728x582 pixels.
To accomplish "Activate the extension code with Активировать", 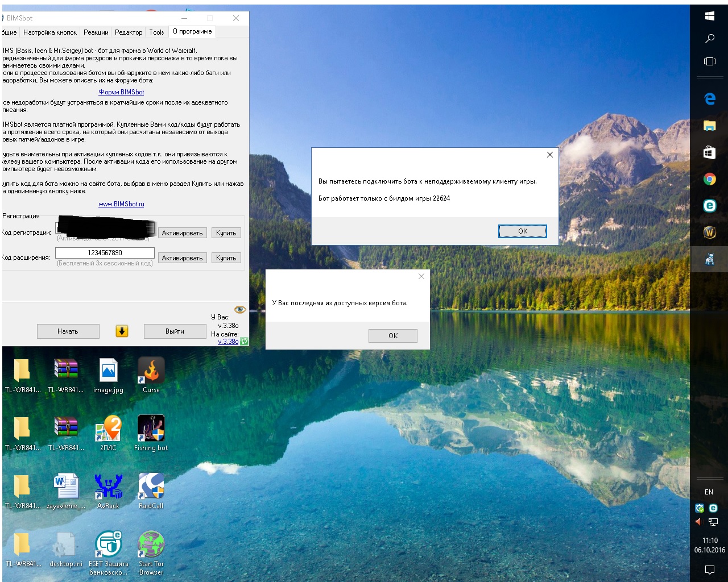I will click(x=182, y=258).
